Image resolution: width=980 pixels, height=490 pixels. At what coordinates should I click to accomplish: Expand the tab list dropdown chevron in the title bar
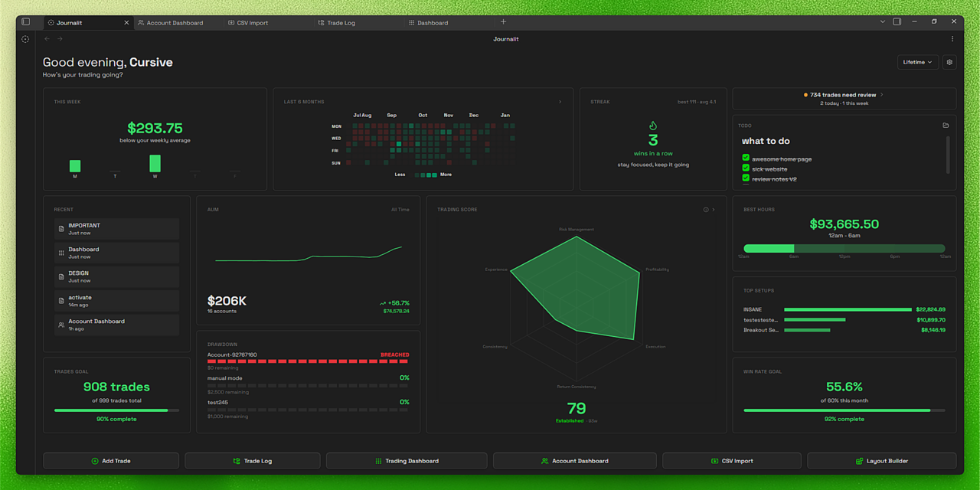coord(882,22)
